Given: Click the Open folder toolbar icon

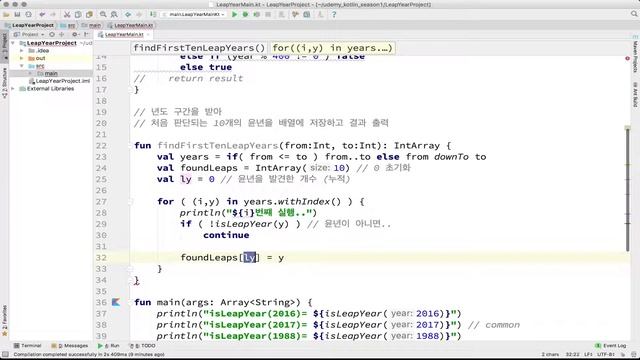Looking at the screenshot, I should 6,14.
